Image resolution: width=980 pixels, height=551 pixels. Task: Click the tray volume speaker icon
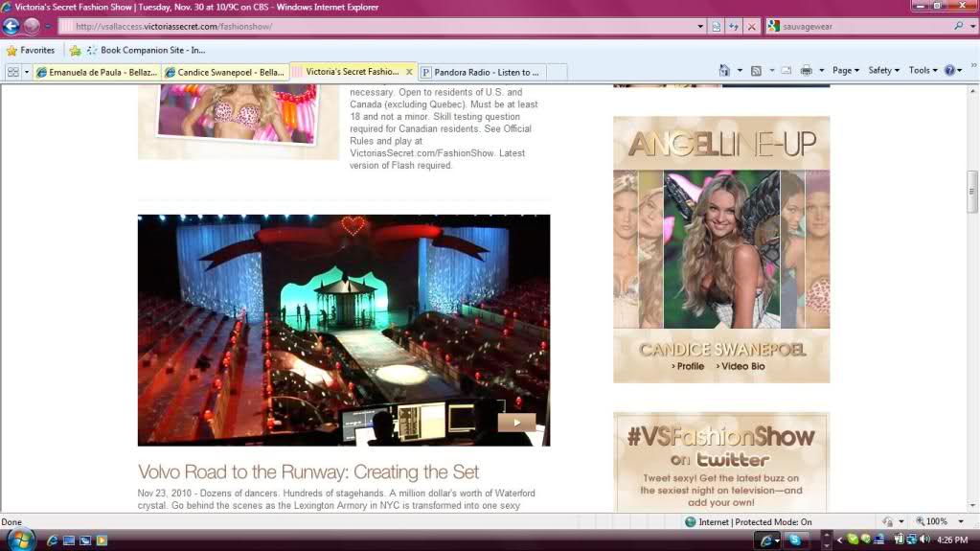[924, 540]
